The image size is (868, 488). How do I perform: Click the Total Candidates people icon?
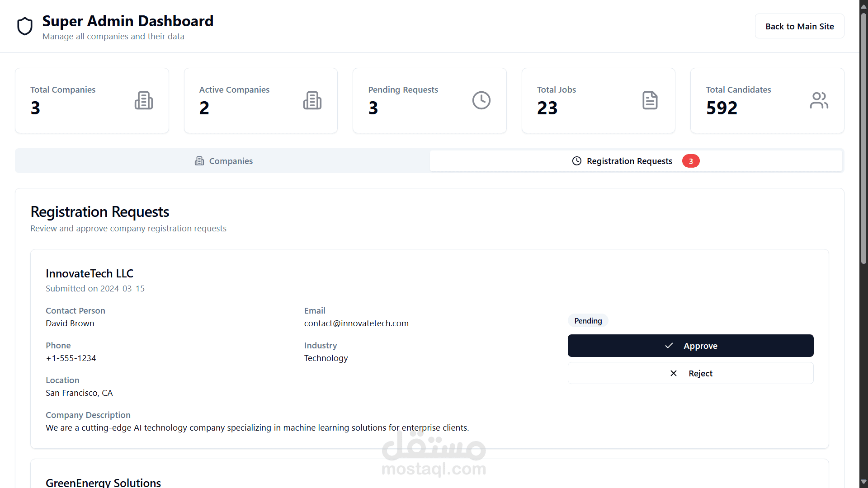819,100
